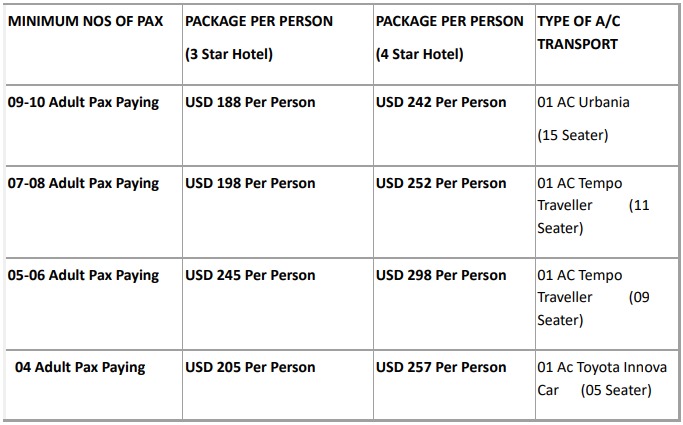The width and height of the screenshot is (683, 425).
Task: Click the USD 257 Per Person price
Action: [441, 367]
